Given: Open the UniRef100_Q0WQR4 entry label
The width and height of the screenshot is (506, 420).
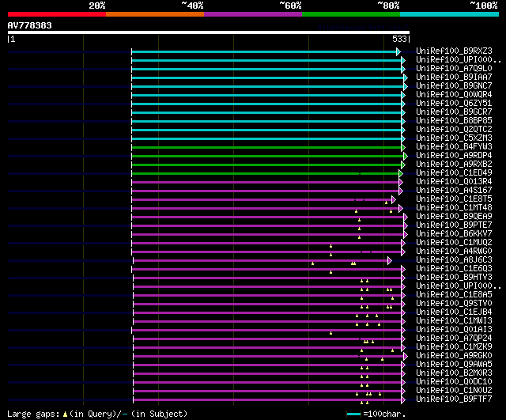Looking at the screenshot, I should (454, 95).
